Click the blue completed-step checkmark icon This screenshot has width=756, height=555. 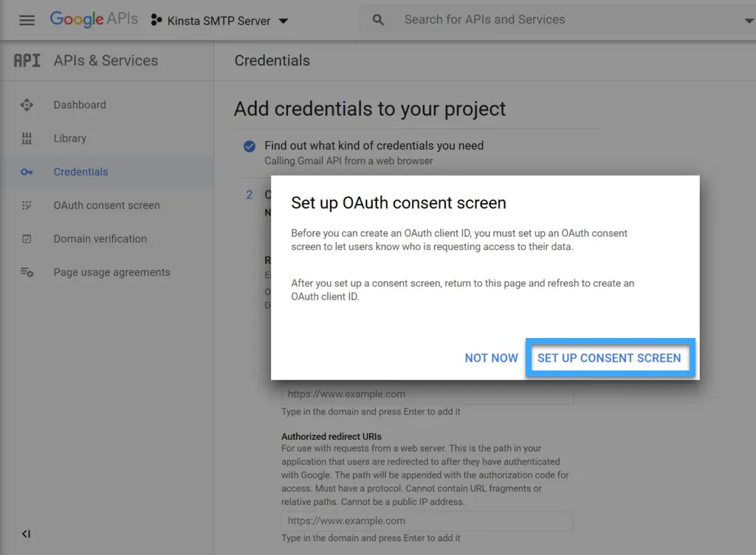pyautogui.click(x=249, y=146)
